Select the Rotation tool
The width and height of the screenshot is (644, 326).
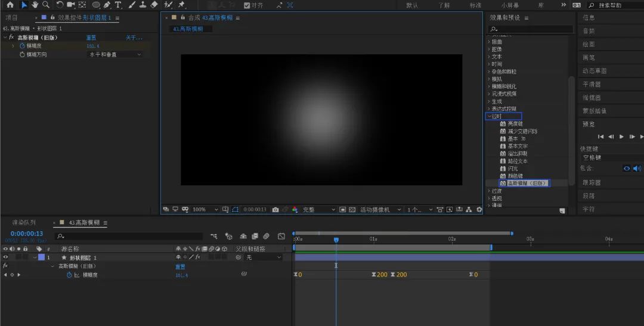(x=60, y=5)
